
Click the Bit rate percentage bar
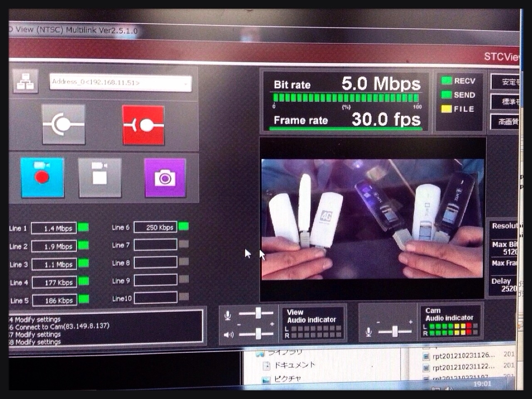[346, 98]
